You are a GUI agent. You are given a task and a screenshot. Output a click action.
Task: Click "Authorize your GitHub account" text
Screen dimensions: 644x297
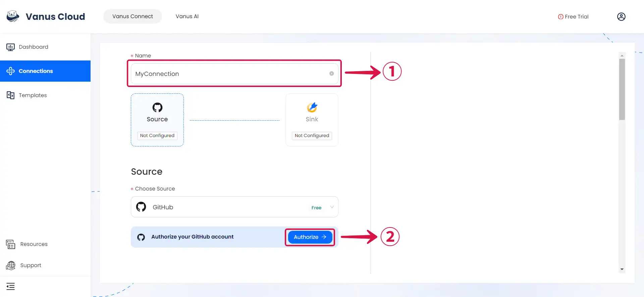192,237
